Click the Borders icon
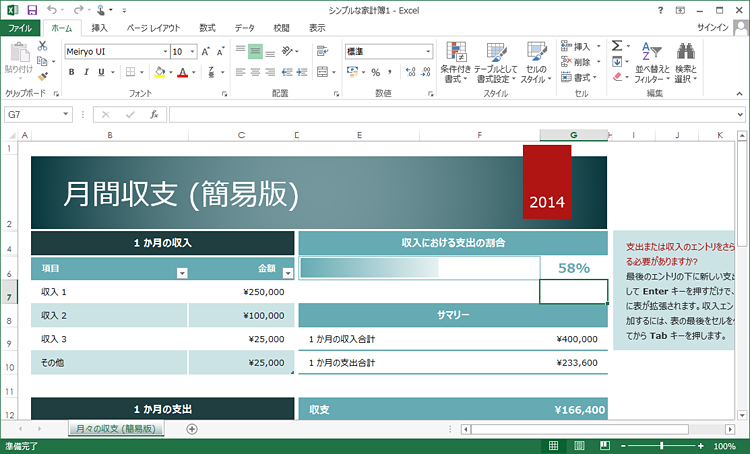 pyautogui.click(x=130, y=72)
